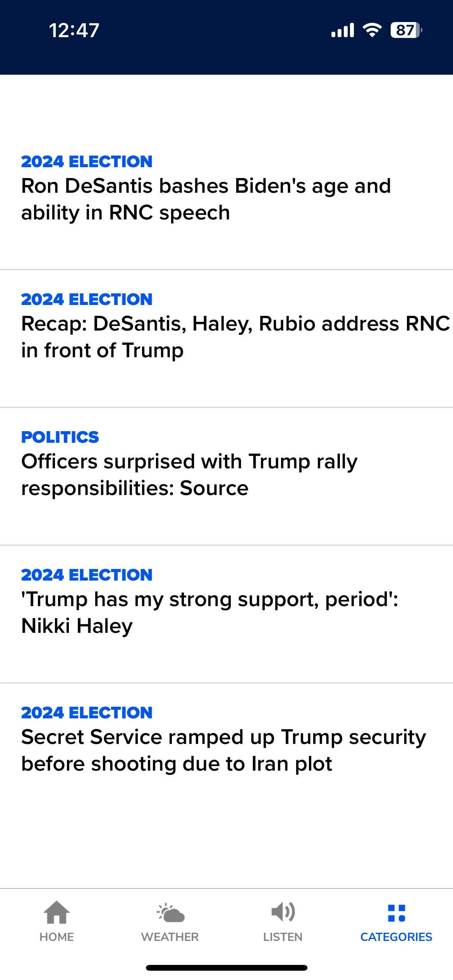Tap 2024 ELECTION label above DeSantis speech story
Viewport: 453px width, 980px height.
tap(87, 161)
